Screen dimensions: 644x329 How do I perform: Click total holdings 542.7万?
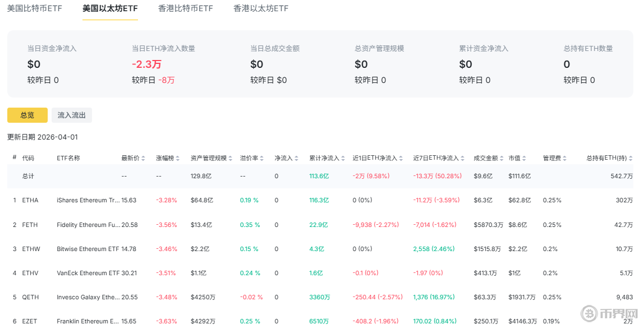(622, 177)
